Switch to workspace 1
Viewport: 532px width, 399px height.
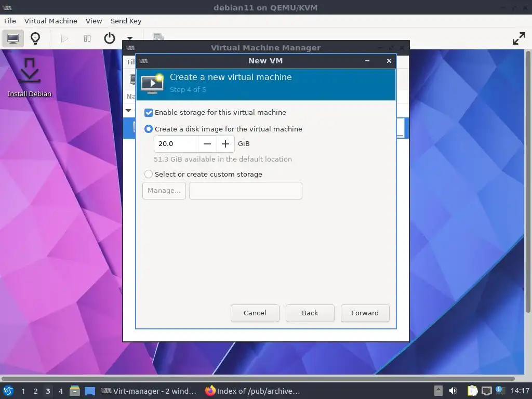[23, 391]
